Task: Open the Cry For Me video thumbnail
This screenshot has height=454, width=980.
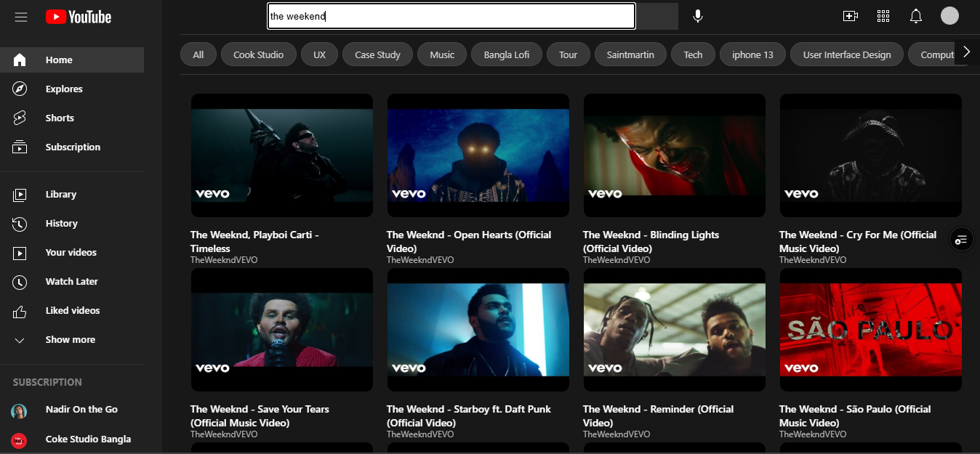Action: click(871, 155)
